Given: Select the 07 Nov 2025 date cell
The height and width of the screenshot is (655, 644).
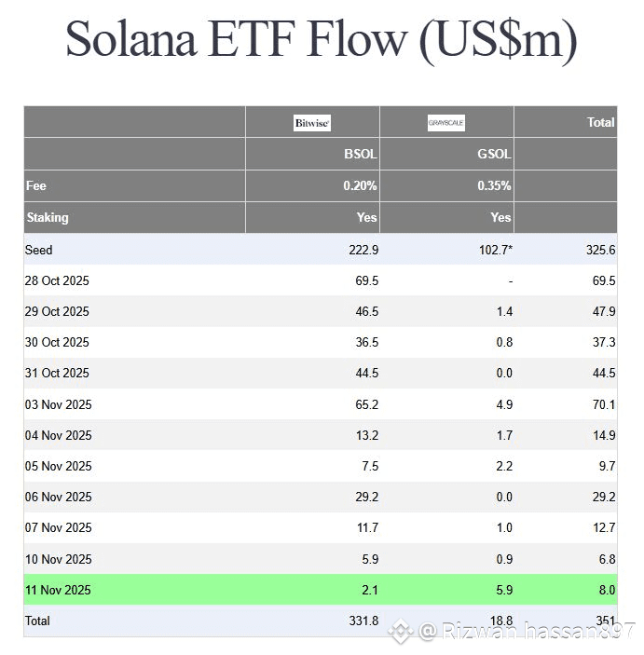Looking at the screenshot, I should pyautogui.click(x=58, y=528).
